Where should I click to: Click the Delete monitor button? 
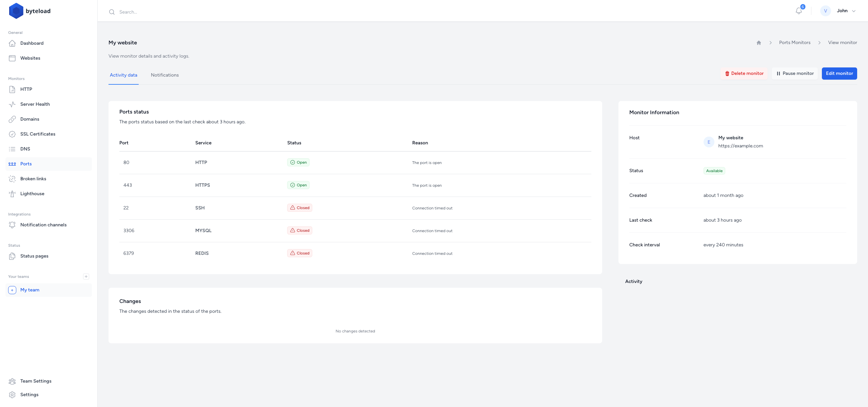744,73
